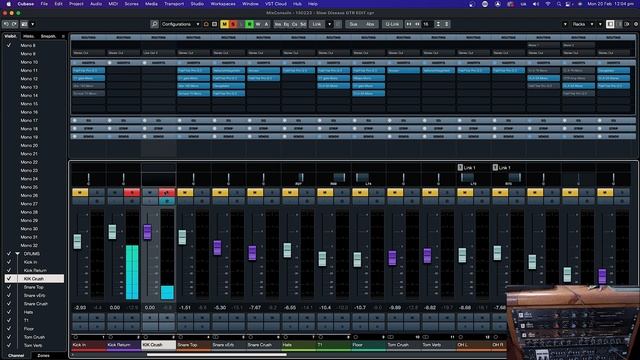Click the green Read automation toolbar button

[249, 24]
